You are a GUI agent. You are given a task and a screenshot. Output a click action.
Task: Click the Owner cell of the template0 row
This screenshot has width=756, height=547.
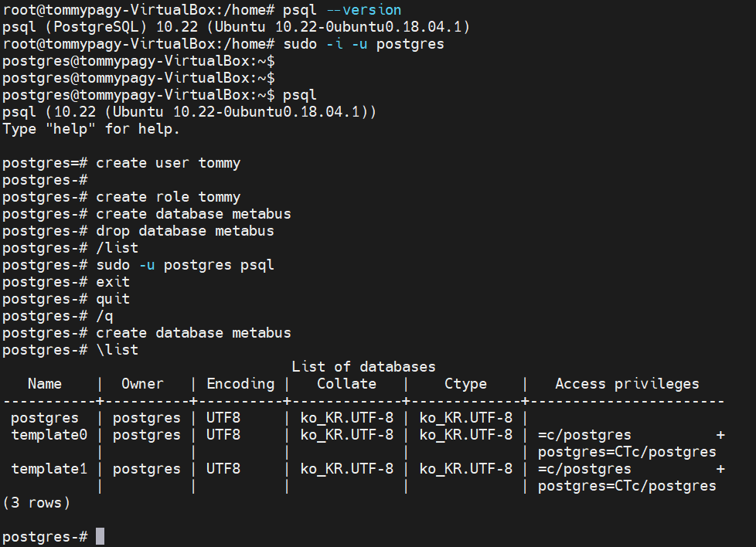147,435
